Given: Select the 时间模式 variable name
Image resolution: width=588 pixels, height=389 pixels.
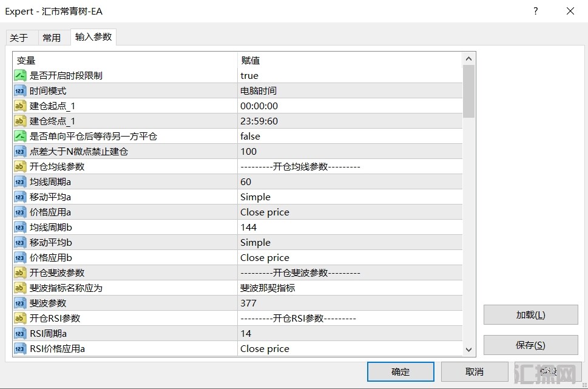Looking at the screenshot, I should (x=48, y=91).
